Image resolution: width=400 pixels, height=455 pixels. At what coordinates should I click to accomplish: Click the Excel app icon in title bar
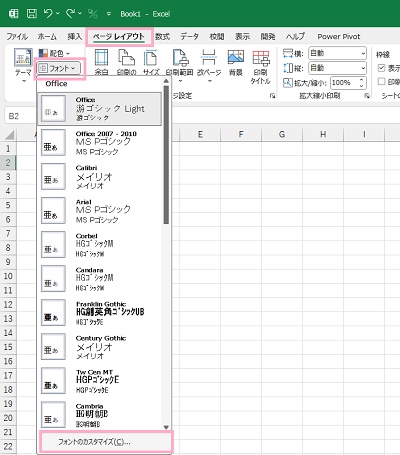[x=13, y=14]
